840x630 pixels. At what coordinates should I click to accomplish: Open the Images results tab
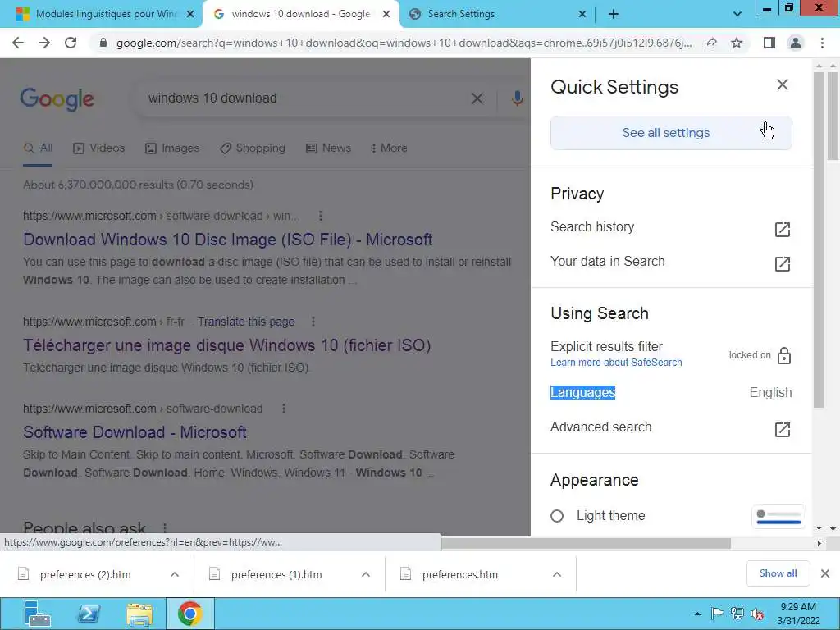(172, 148)
